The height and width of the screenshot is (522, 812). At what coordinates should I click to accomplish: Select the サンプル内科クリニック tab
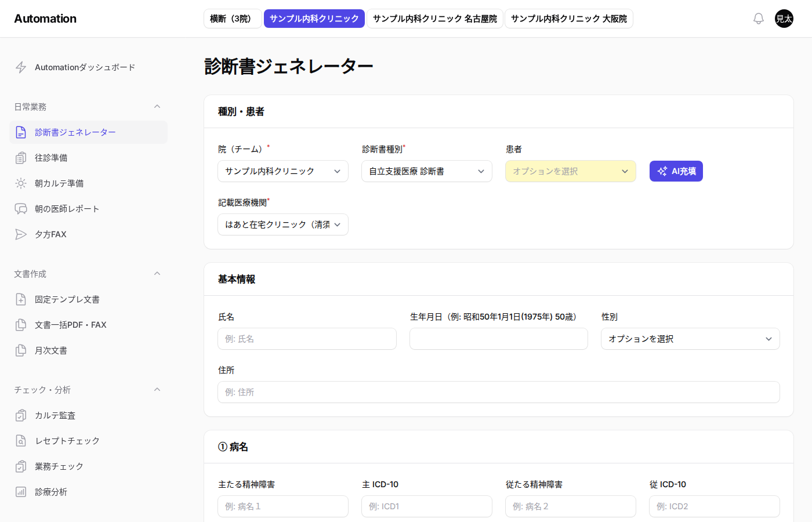[x=314, y=19]
